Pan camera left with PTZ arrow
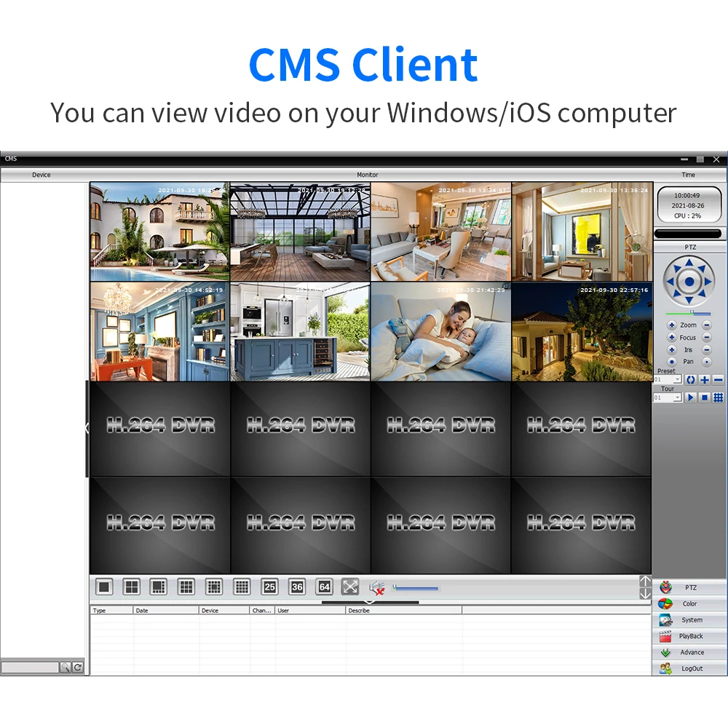The width and height of the screenshot is (728, 728). [x=670, y=281]
